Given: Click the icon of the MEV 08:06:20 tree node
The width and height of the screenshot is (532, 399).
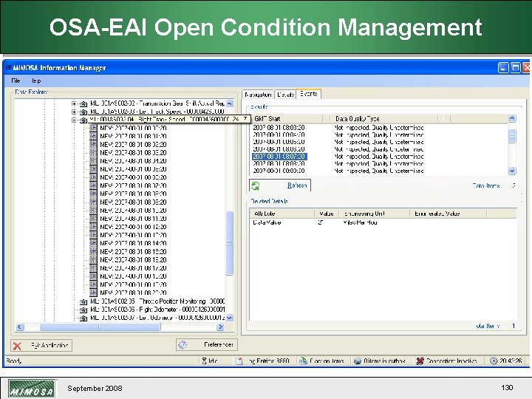Looking at the screenshot, I should pyautogui.click(x=93, y=177).
